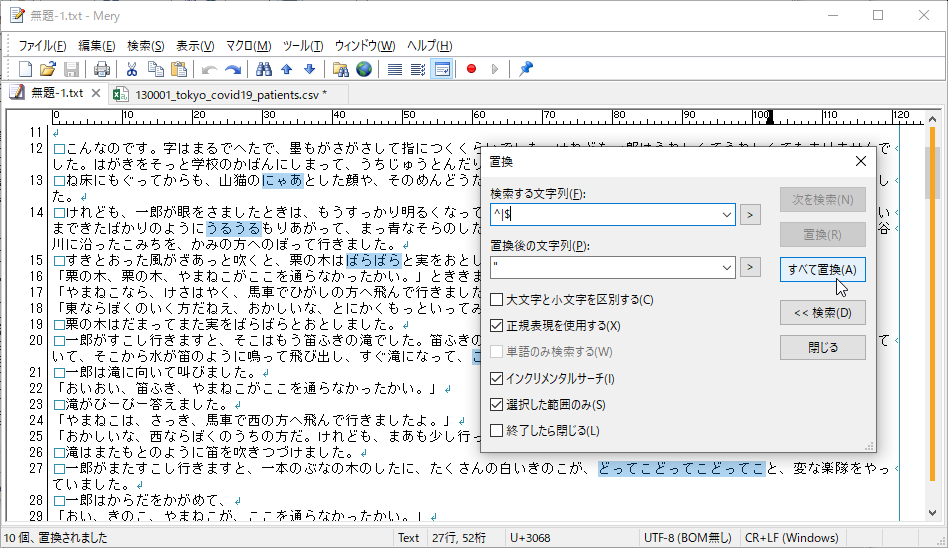Open the ヘルプ(H) menu
Screen dimensions: 948x548
click(430, 46)
